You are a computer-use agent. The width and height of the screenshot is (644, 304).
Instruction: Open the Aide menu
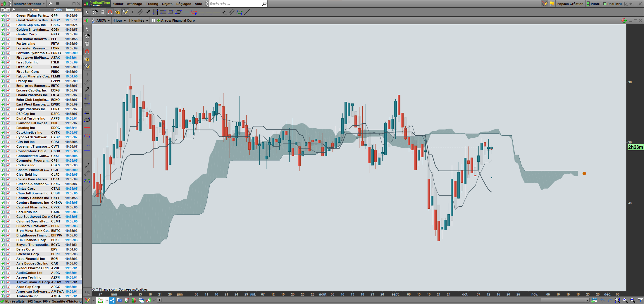[198, 4]
